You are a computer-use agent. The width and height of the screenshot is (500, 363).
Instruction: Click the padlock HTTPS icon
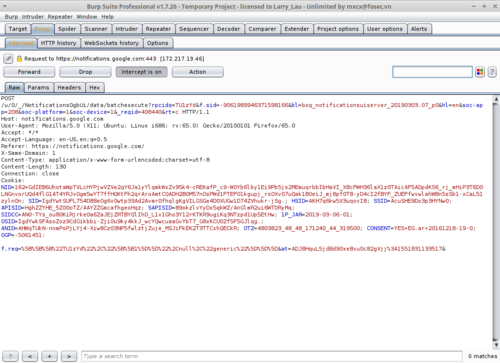pos(19,59)
